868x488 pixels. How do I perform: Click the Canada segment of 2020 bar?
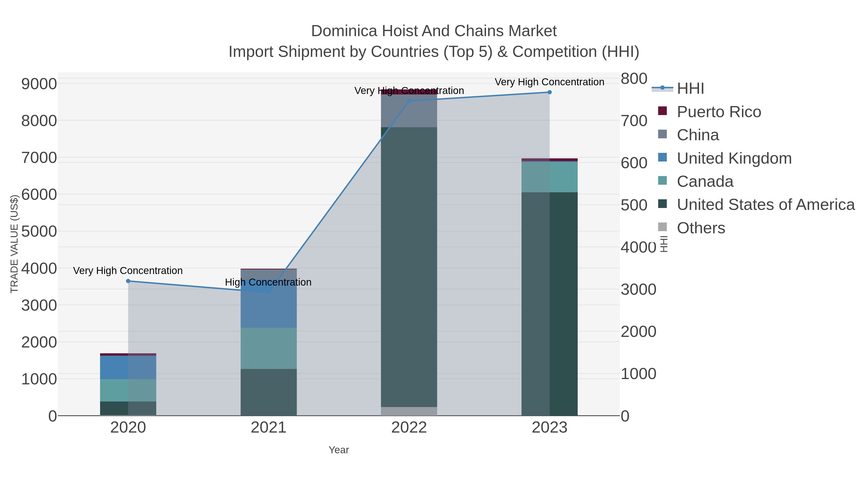pos(128,390)
